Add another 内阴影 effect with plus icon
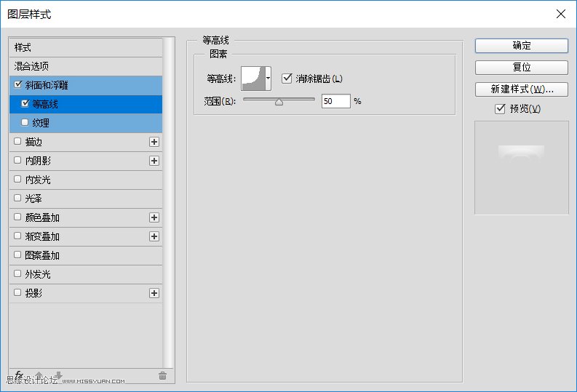Viewport: 577px width, 392px height. coord(154,161)
